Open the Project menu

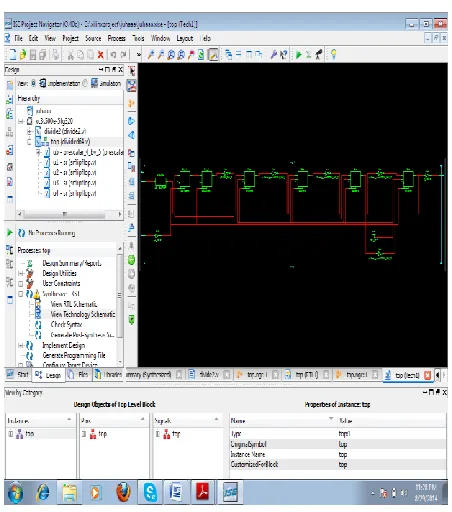pos(70,38)
